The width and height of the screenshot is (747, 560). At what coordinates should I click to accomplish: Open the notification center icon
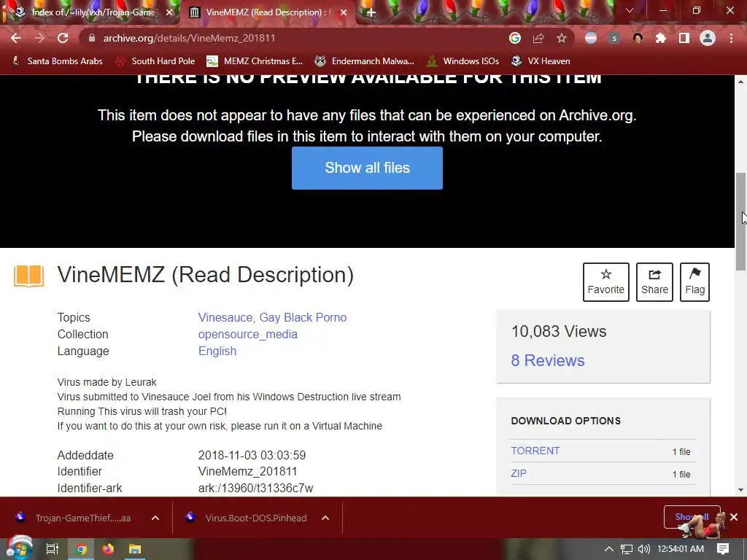click(x=723, y=549)
